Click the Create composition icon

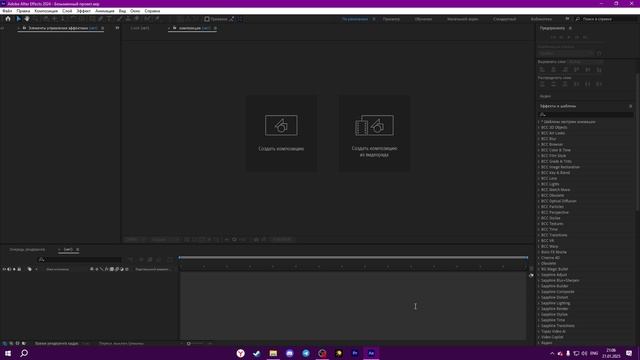[x=281, y=125]
